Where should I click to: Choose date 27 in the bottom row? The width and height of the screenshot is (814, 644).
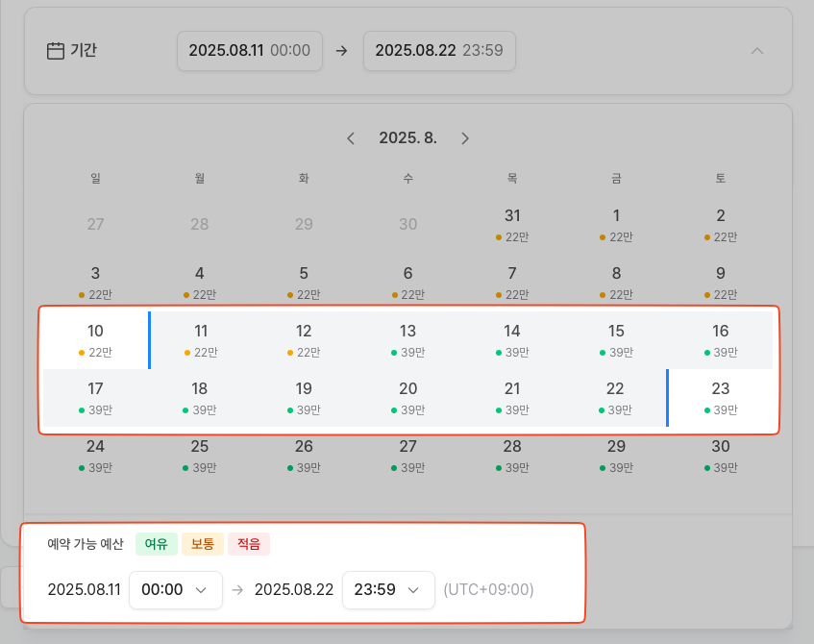(x=407, y=455)
